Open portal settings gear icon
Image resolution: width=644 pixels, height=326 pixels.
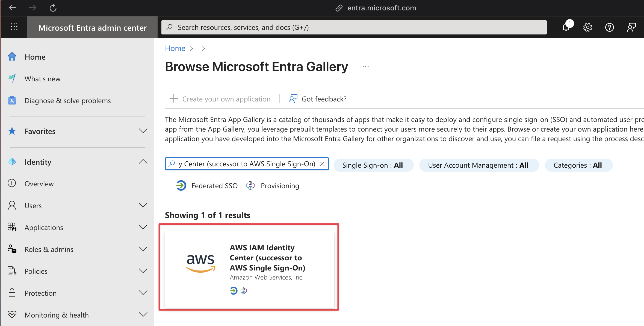point(587,27)
